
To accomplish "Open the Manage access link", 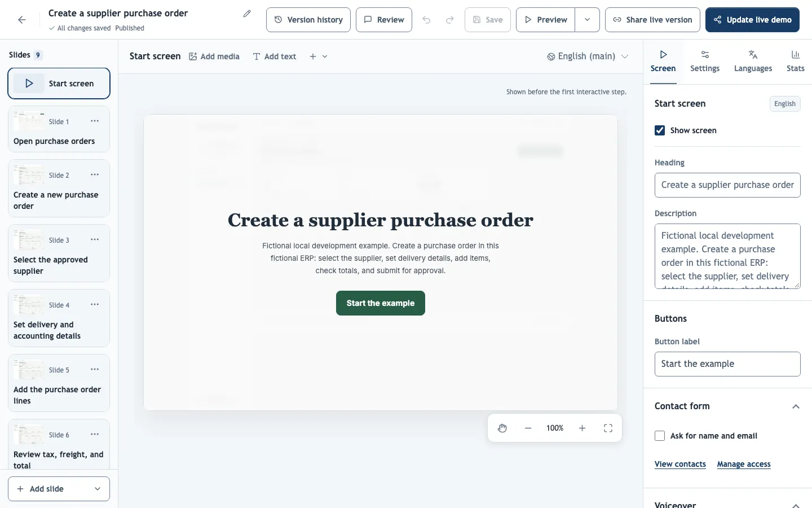I will pyautogui.click(x=744, y=464).
